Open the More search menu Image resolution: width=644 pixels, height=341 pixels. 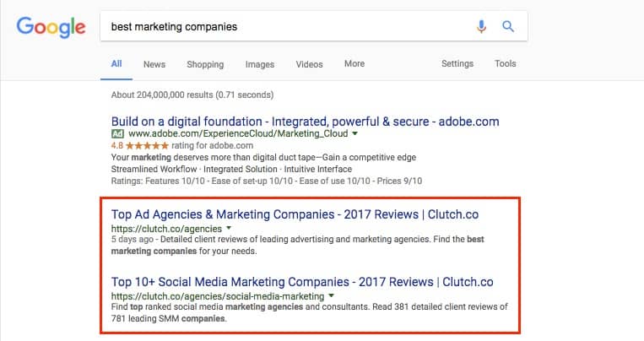click(x=354, y=63)
